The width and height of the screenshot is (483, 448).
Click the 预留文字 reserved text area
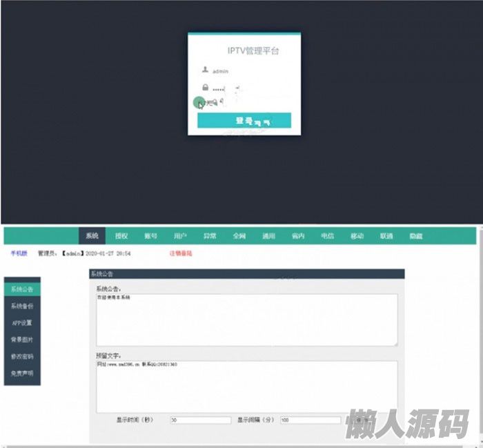247,387
